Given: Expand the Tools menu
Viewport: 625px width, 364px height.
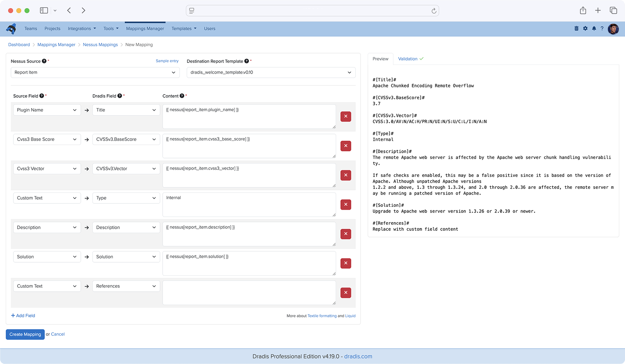Looking at the screenshot, I should tap(111, 29).
